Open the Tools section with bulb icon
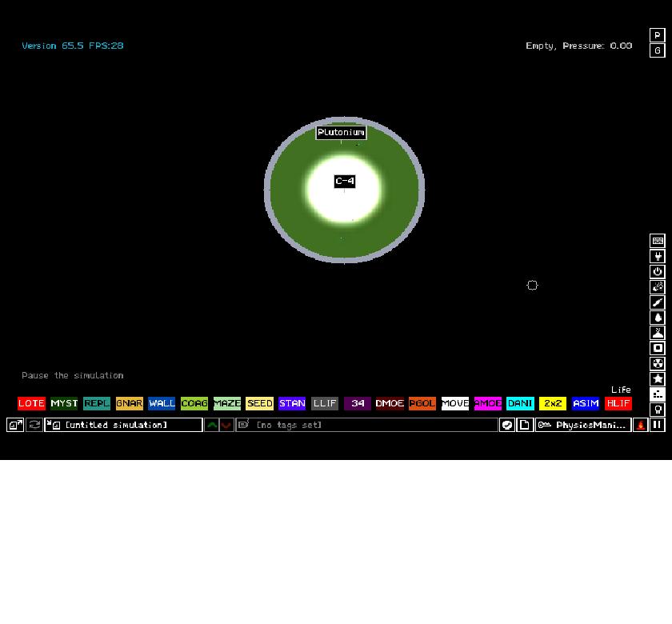This screenshot has width=672, height=624. pos(658,410)
